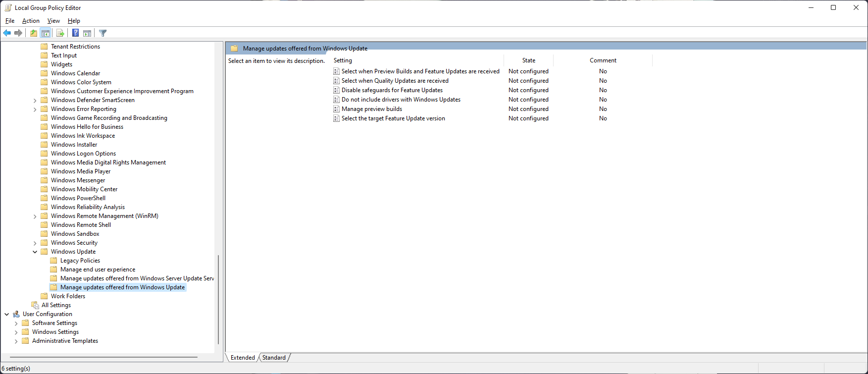Select Windows Remote Shell tree item
868x374 pixels.
click(x=81, y=225)
